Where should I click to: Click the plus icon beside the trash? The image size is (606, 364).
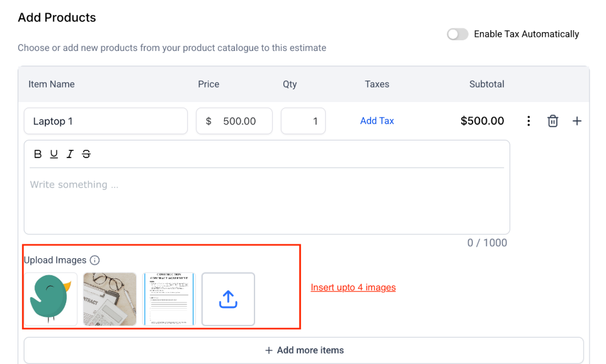[x=576, y=121]
